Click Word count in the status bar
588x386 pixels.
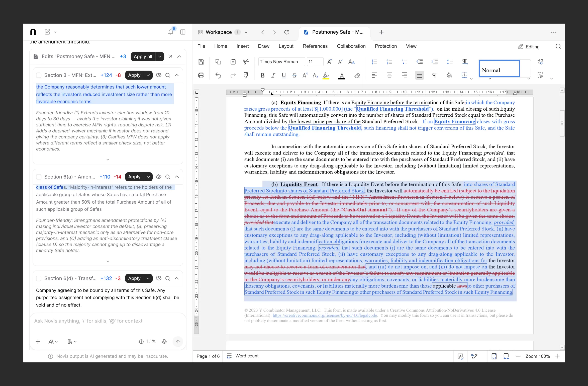(243, 356)
